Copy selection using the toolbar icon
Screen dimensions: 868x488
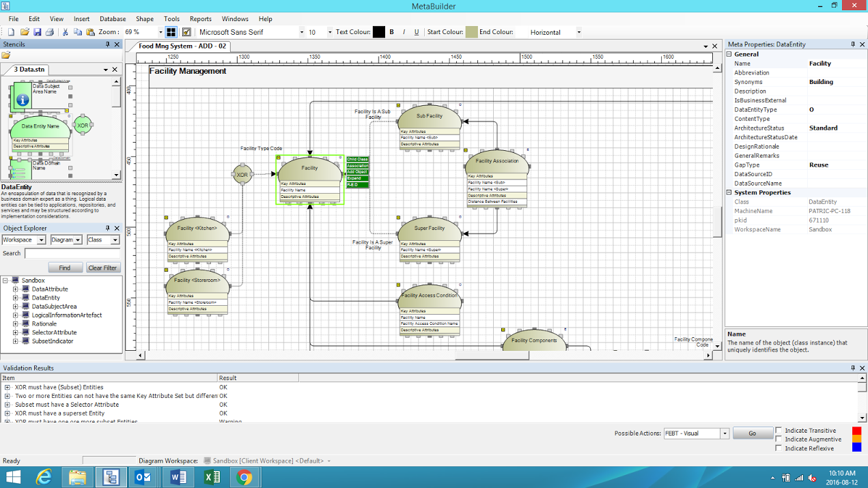tap(78, 32)
